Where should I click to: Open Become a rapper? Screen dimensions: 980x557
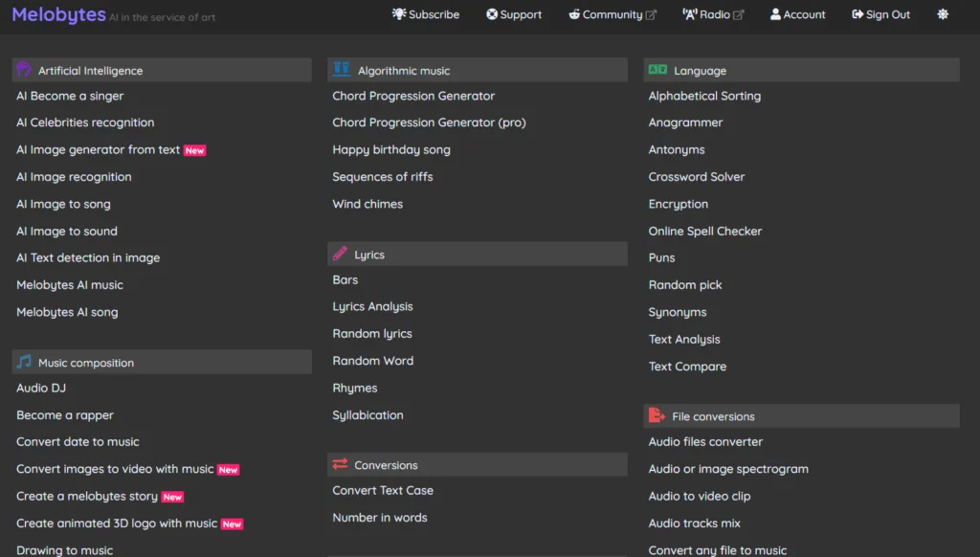65,415
